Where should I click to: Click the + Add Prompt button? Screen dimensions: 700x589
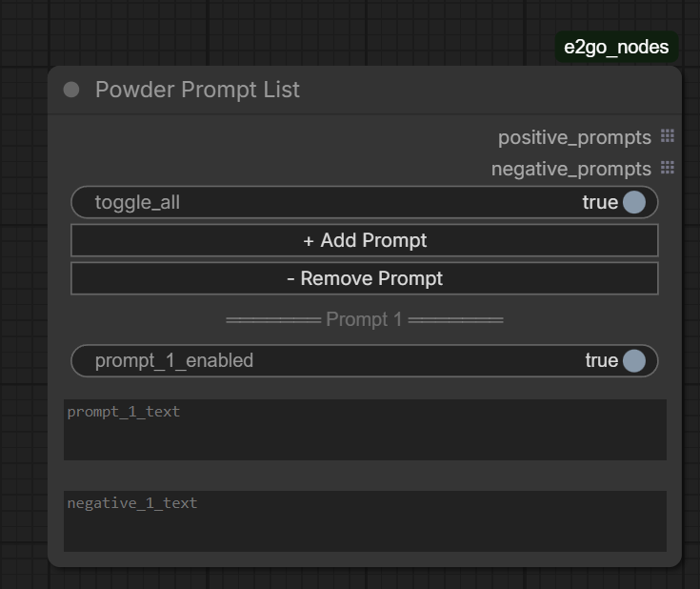(364, 240)
